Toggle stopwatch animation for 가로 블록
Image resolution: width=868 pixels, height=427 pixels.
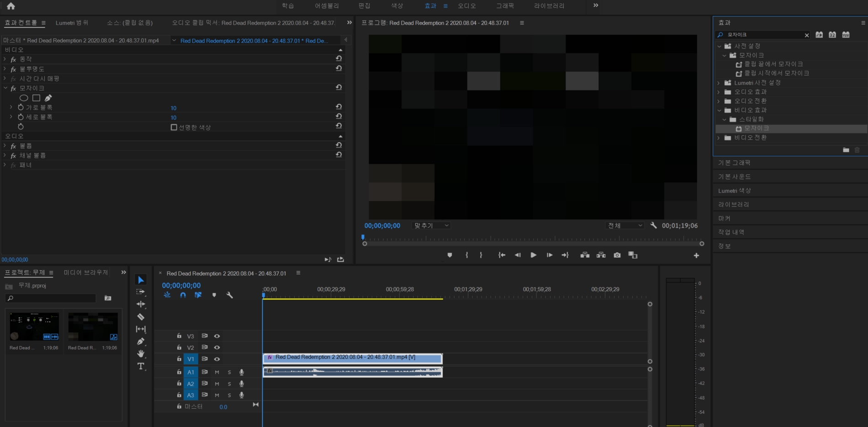21,107
